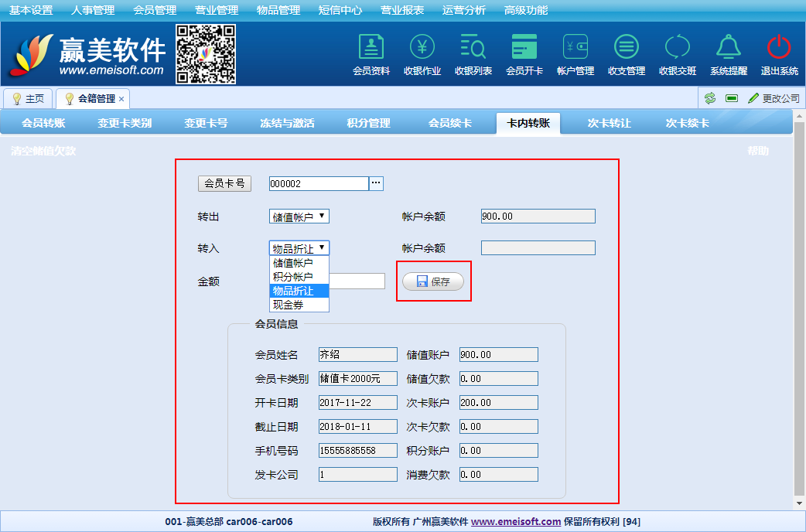Open the 帐户管理 account management icon
This screenshot has width=806, height=532.
pyautogui.click(x=575, y=48)
